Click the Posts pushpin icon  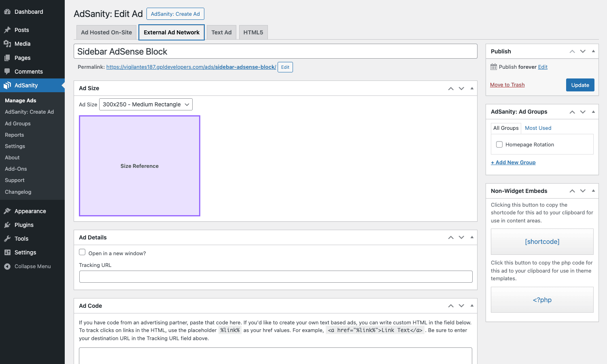pyautogui.click(x=7, y=30)
